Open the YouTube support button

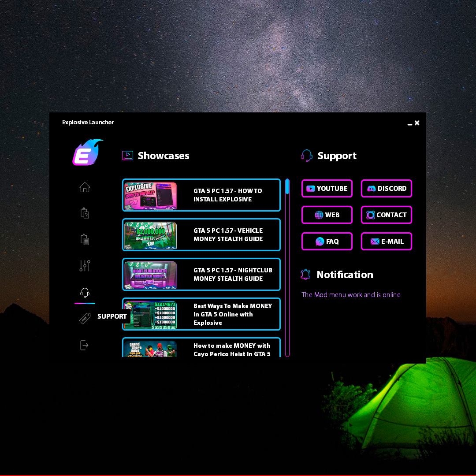pos(327,189)
